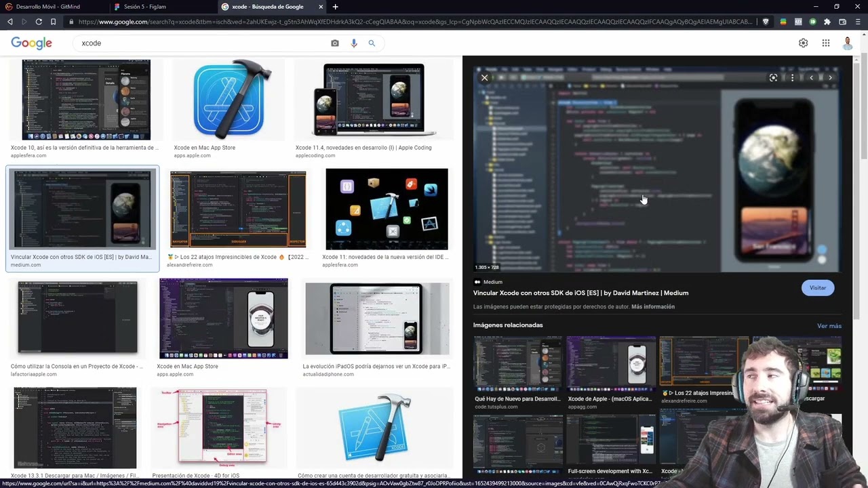Image resolution: width=868 pixels, height=488 pixels.
Task: Click the Google logo
Action: coord(31,43)
